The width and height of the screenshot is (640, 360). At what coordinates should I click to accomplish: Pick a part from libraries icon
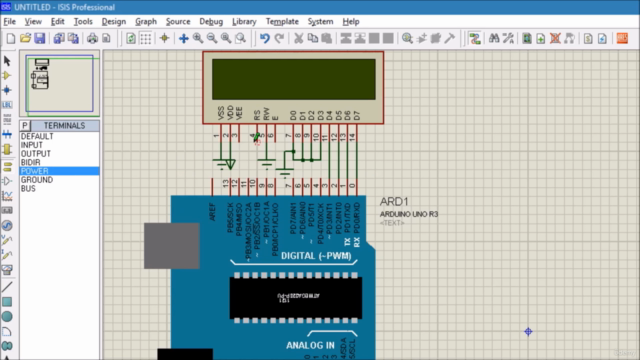(407, 38)
